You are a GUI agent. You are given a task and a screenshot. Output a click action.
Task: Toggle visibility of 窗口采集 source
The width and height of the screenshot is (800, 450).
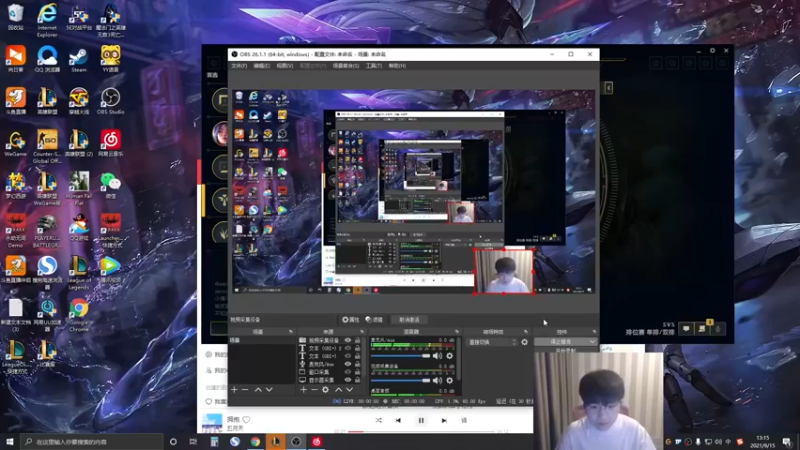click(x=348, y=372)
